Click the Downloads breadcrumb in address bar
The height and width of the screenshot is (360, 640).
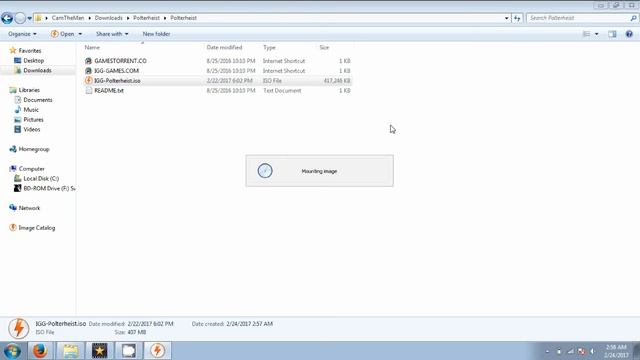point(109,18)
